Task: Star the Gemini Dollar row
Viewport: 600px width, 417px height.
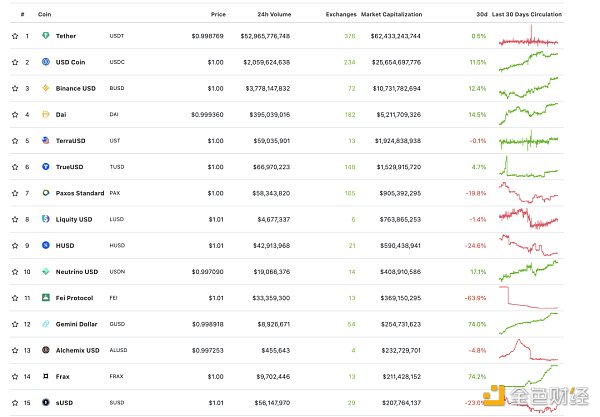Action: click(x=15, y=323)
